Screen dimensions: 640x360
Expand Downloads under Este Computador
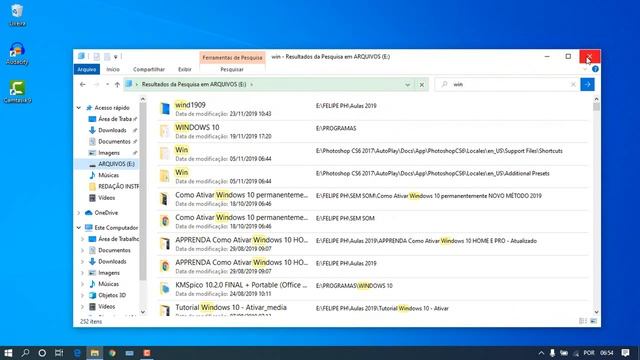coord(83,262)
